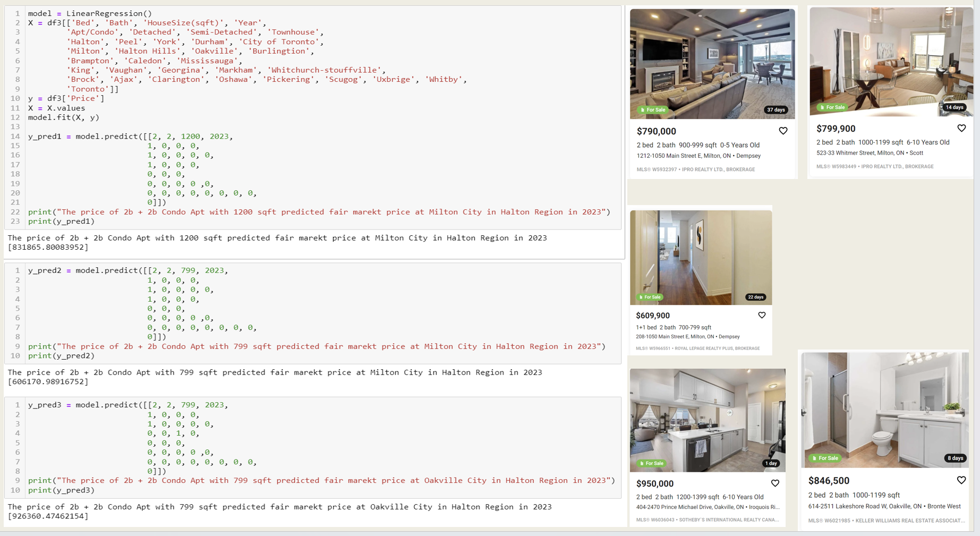Click the 8 days badge on the Lakeshore Road listing
980x536 pixels.
tap(955, 458)
